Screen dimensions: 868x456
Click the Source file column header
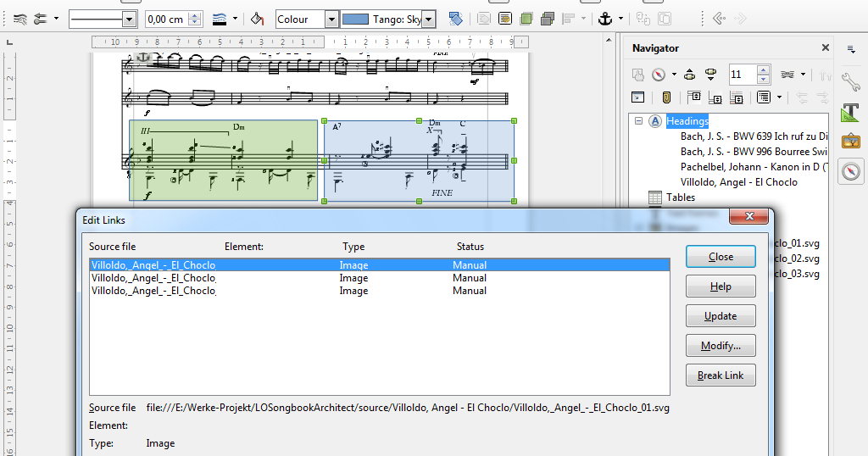click(113, 247)
